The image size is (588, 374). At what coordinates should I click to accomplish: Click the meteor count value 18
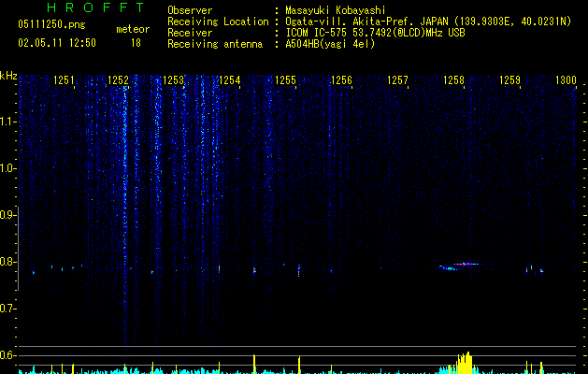click(136, 43)
